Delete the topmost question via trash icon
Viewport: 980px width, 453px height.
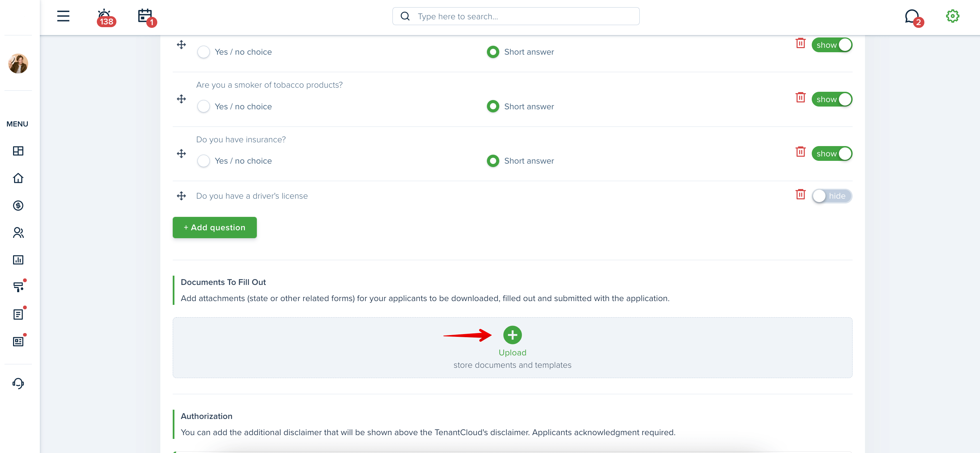[800, 43]
